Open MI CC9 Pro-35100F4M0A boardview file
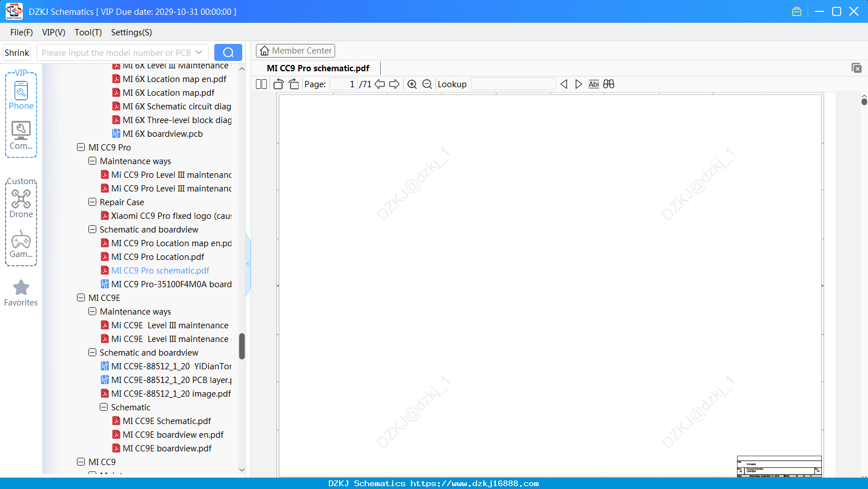868x489 pixels. tap(166, 284)
